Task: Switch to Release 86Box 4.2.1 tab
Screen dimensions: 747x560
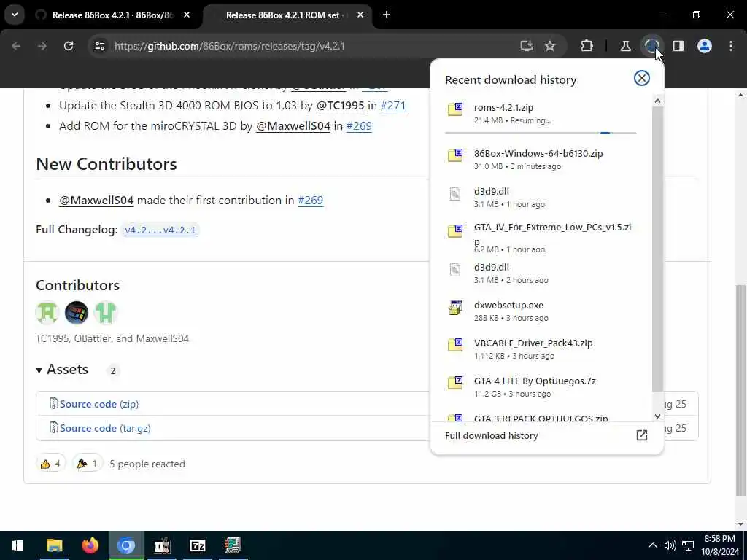Action: pyautogui.click(x=112, y=15)
